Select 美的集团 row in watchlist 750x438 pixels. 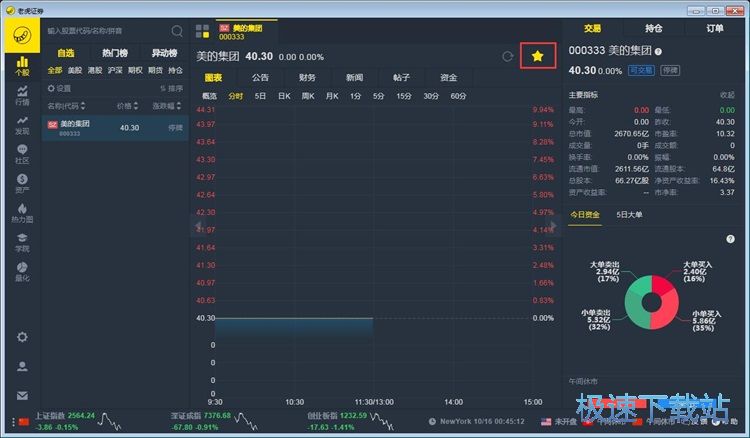click(x=115, y=128)
